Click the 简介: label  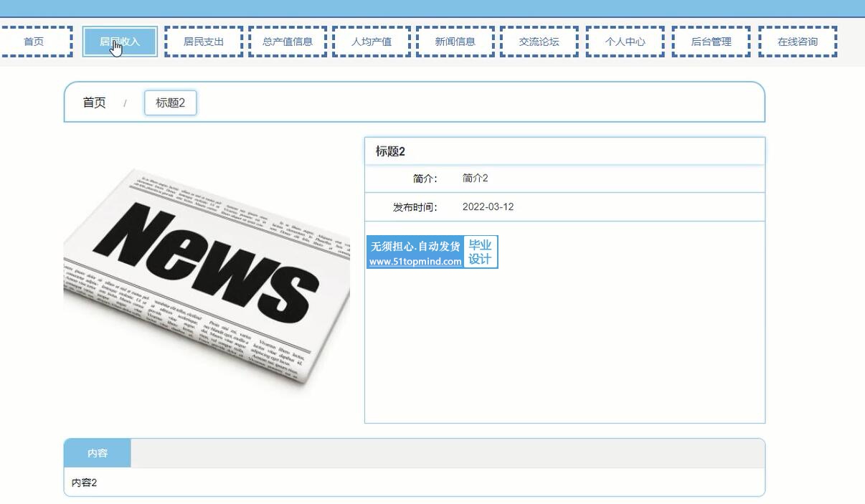(425, 179)
